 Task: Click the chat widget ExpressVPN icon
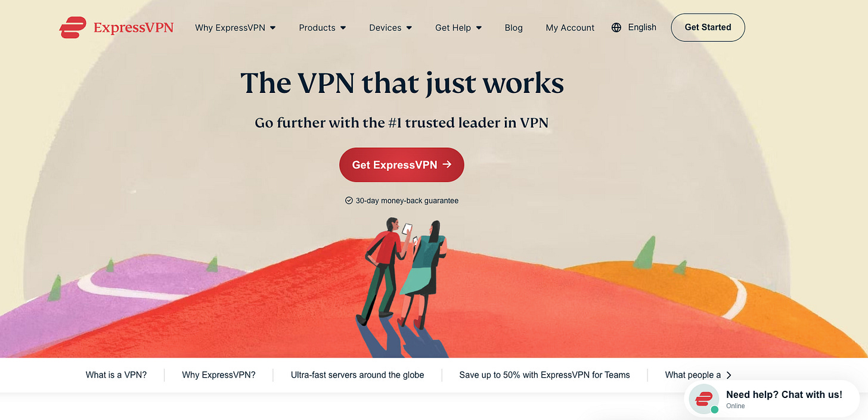704,399
